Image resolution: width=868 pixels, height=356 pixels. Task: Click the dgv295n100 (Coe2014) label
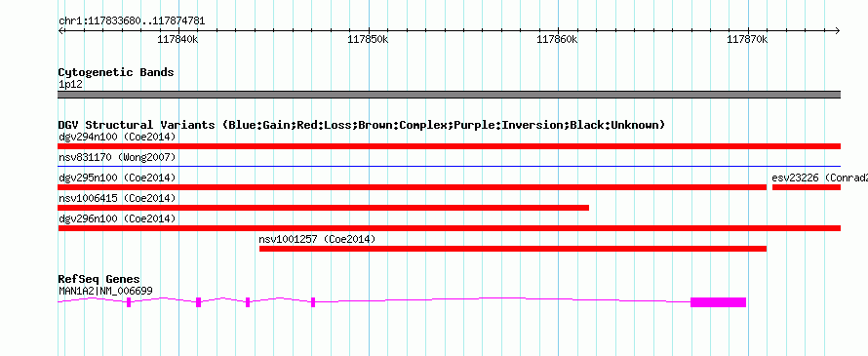117,178
